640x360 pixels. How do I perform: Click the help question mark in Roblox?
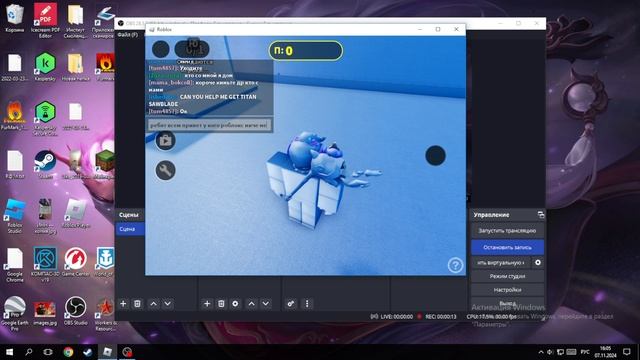456,265
